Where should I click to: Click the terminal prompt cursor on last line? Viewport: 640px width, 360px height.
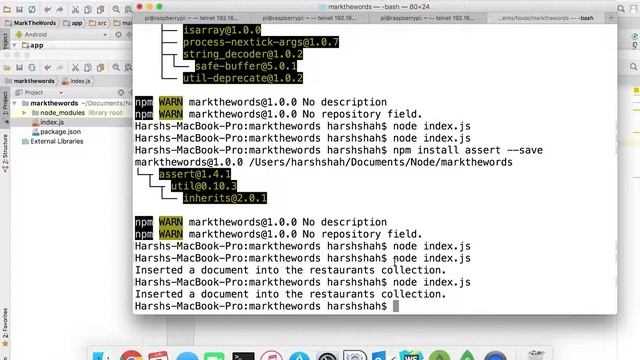click(396, 306)
